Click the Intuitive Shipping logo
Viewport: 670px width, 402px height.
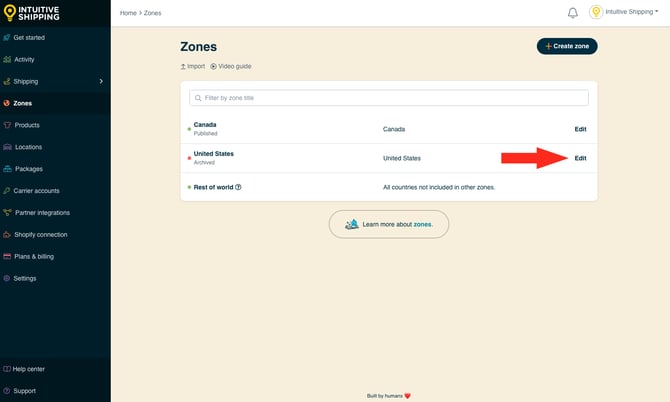[32, 13]
